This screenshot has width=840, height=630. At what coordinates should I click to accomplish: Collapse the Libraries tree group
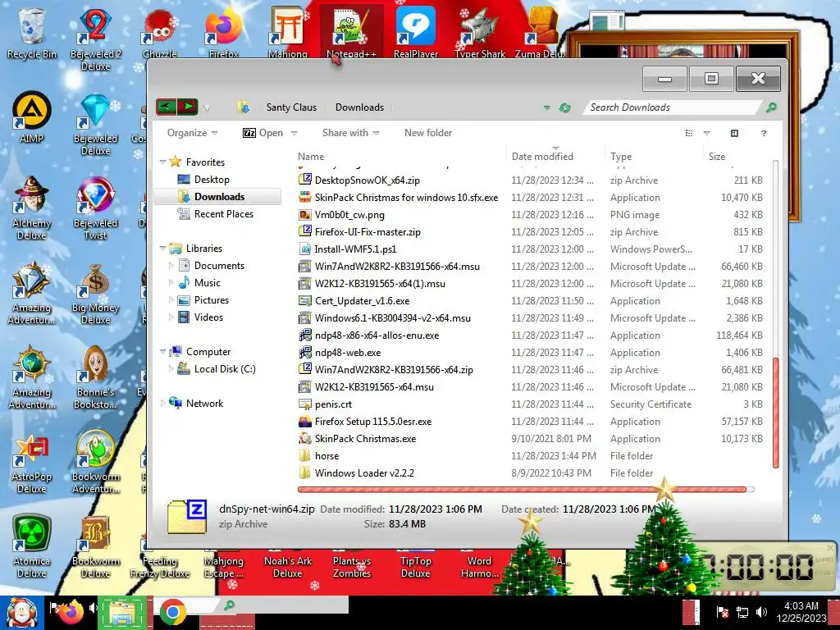[x=162, y=248]
